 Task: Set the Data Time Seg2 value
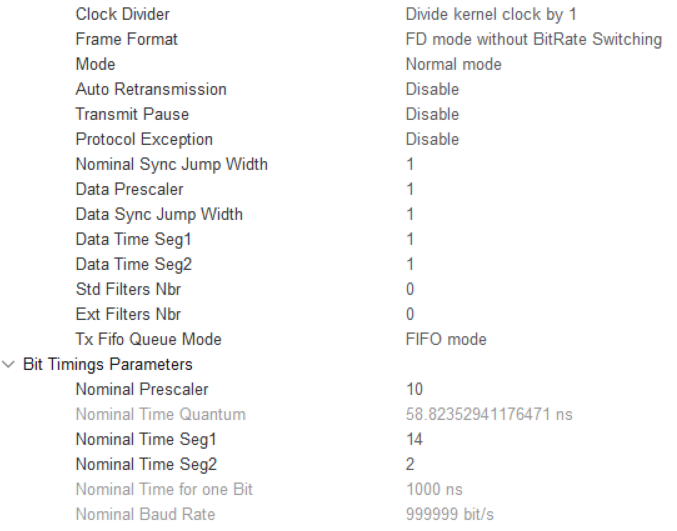410,264
